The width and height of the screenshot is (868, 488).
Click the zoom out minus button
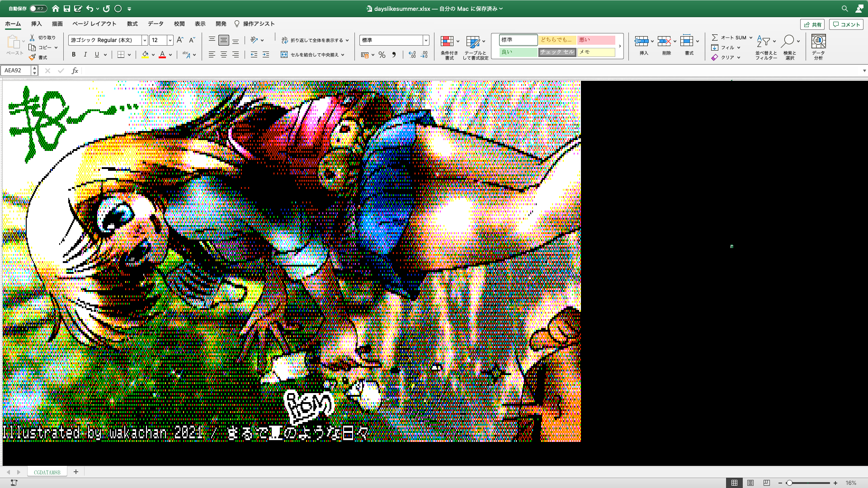coord(780,483)
